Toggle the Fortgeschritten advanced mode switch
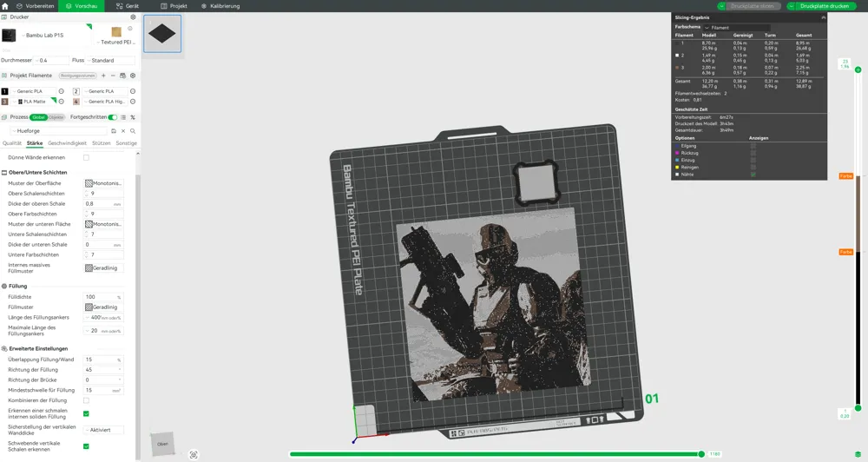 (113, 117)
